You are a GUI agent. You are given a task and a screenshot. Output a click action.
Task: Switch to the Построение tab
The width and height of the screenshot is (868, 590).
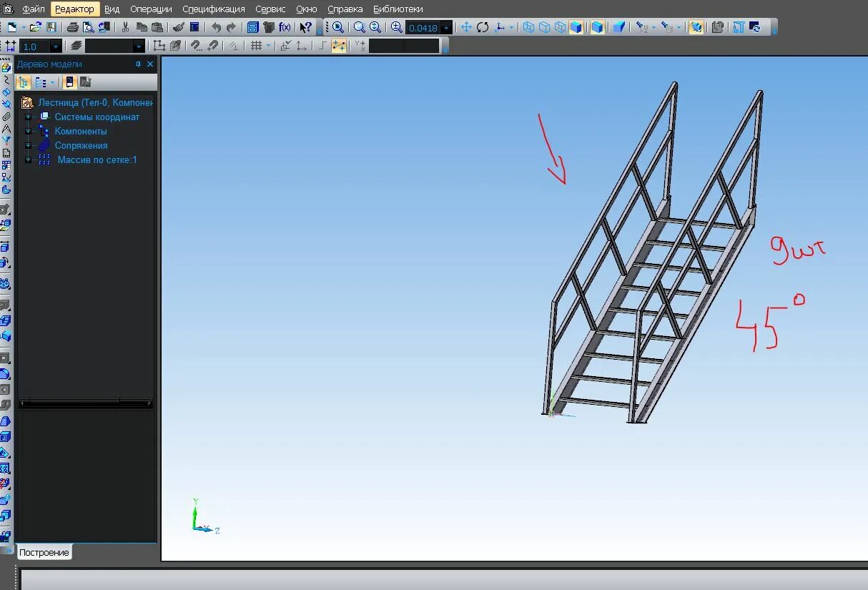click(x=44, y=553)
